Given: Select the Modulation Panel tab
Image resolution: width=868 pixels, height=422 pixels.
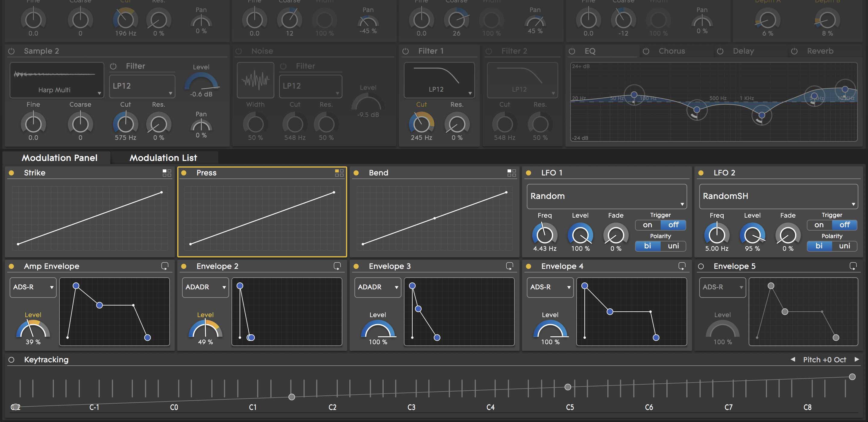Looking at the screenshot, I should click(59, 158).
